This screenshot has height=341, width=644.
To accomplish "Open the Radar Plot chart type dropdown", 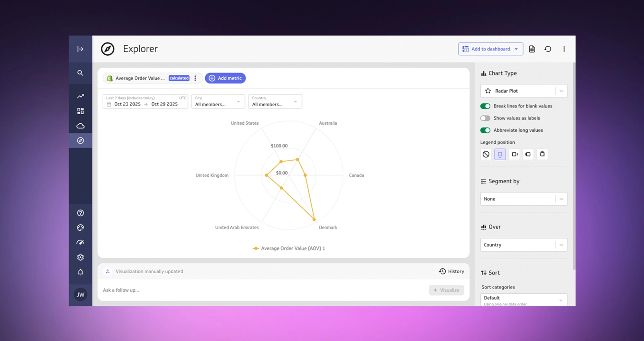I will click(x=523, y=91).
